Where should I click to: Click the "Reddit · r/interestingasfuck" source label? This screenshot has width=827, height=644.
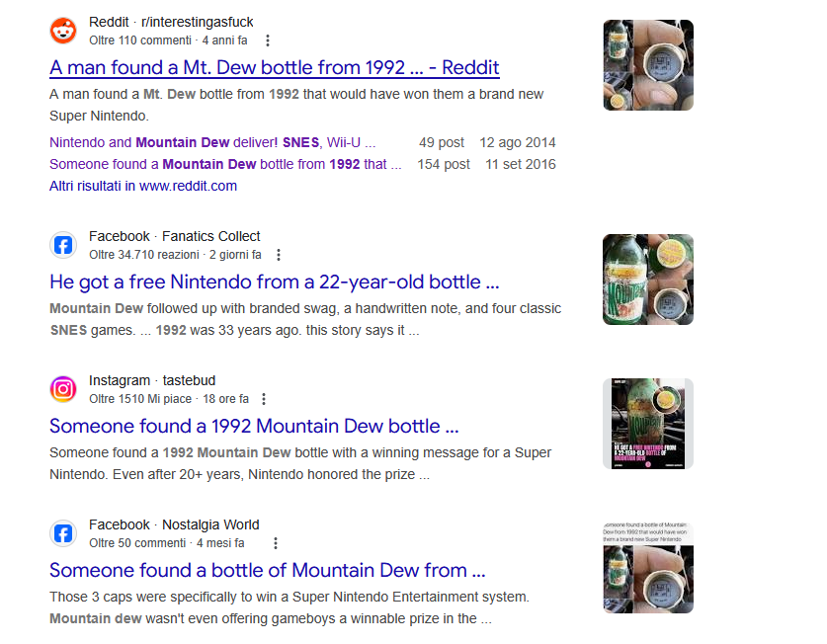pyautogui.click(x=171, y=23)
